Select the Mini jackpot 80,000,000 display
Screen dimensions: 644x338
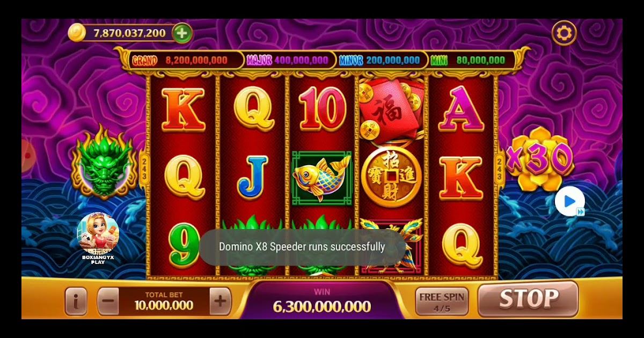[x=468, y=60]
